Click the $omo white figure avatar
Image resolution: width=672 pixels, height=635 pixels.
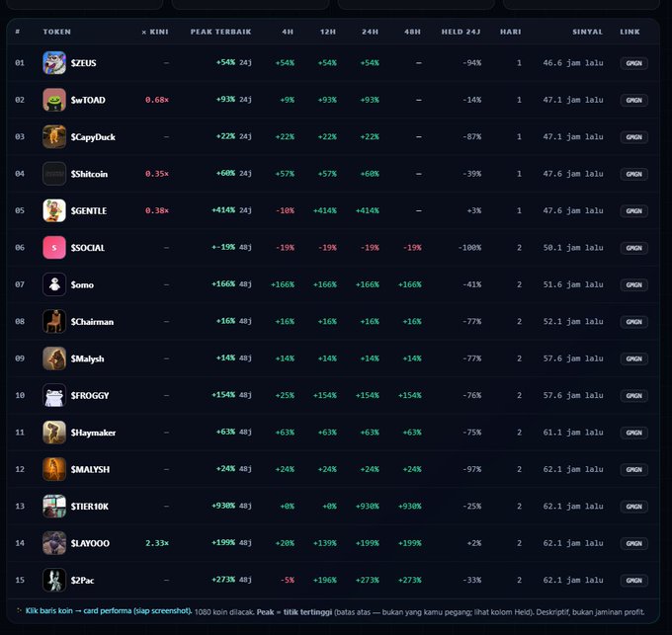point(54,284)
